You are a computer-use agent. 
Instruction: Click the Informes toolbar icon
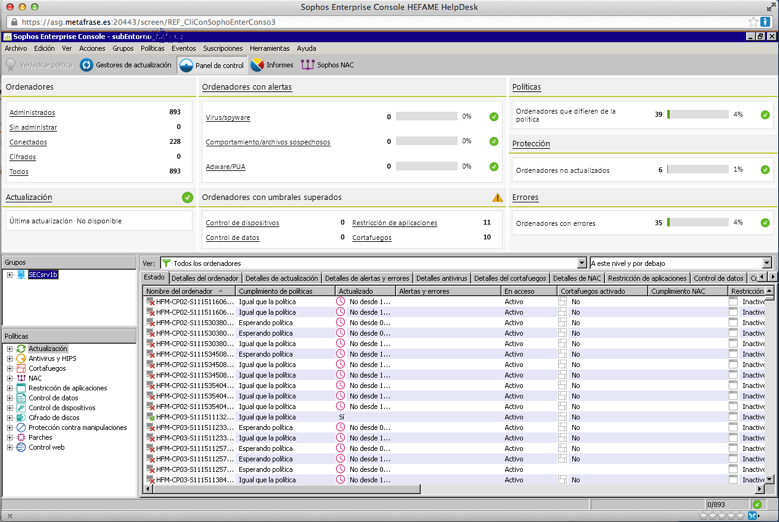pos(258,65)
